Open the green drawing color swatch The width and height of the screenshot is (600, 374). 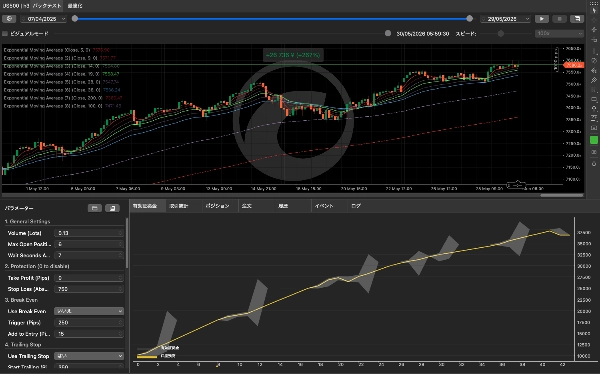click(x=594, y=140)
